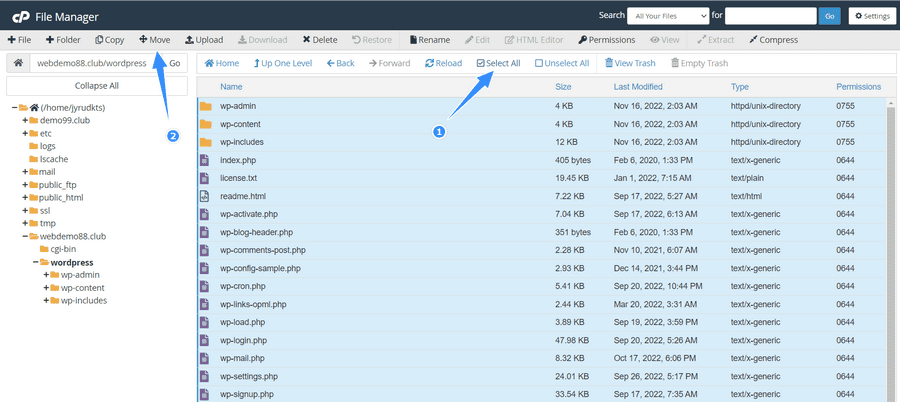Click the Copy toolbar button
This screenshot has height=402, width=900.
110,40
